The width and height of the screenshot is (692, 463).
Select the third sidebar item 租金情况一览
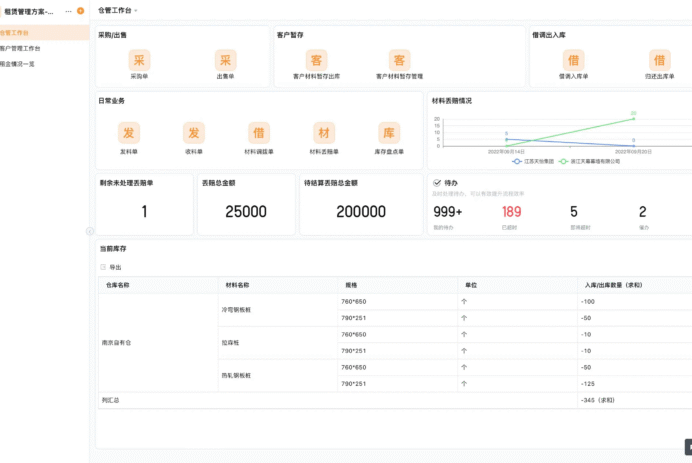click(45, 64)
